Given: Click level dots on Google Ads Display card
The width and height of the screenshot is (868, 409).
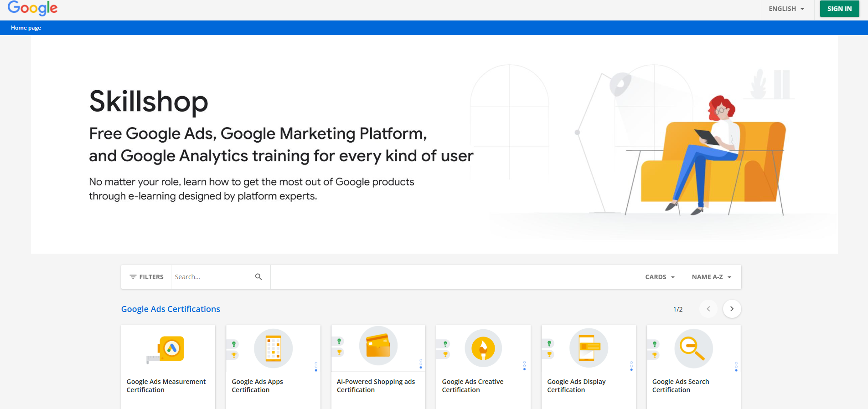Looking at the screenshot, I should coord(631,366).
